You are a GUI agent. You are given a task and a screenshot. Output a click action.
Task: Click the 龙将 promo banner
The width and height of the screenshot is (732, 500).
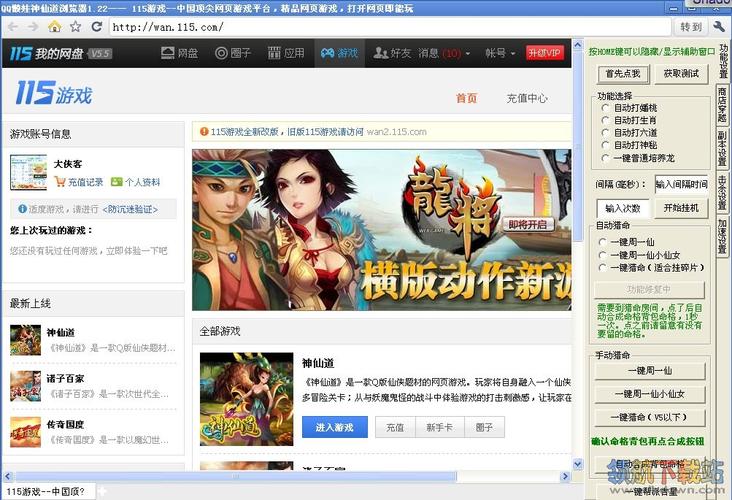pos(381,230)
